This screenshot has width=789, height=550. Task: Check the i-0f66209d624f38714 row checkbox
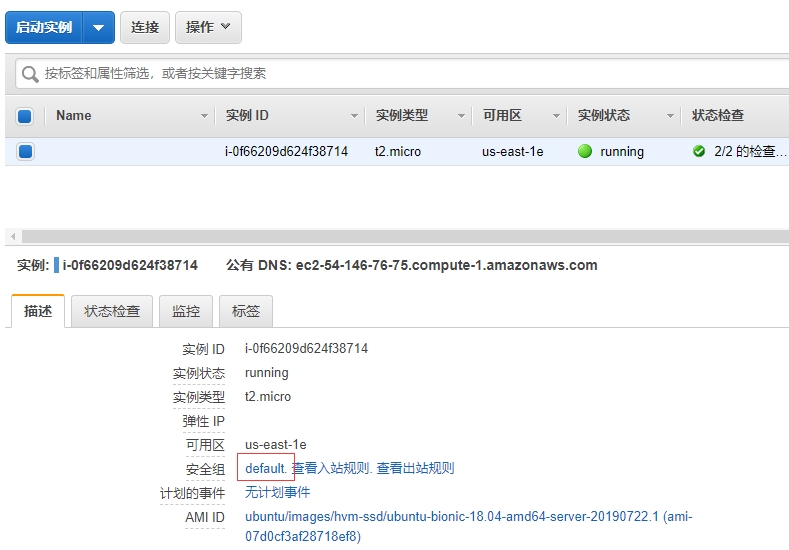pos(25,152)
